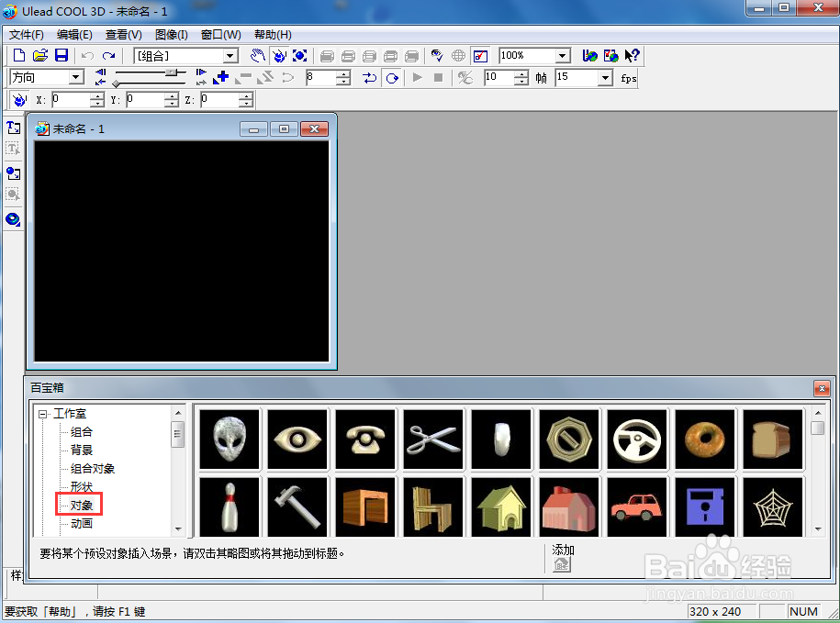The height and width of the screenshot is (623, 840).
Task: Collapse the 工作室 tree node
Action: click(x=42, y=414)
